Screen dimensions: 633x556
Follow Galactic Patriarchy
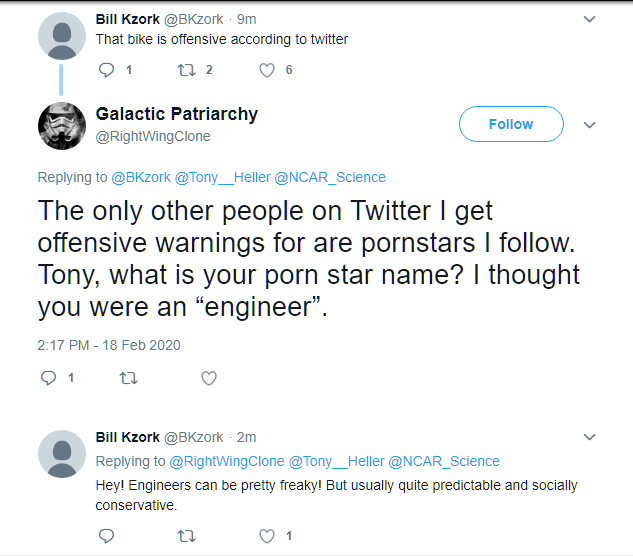pos(511,124)
